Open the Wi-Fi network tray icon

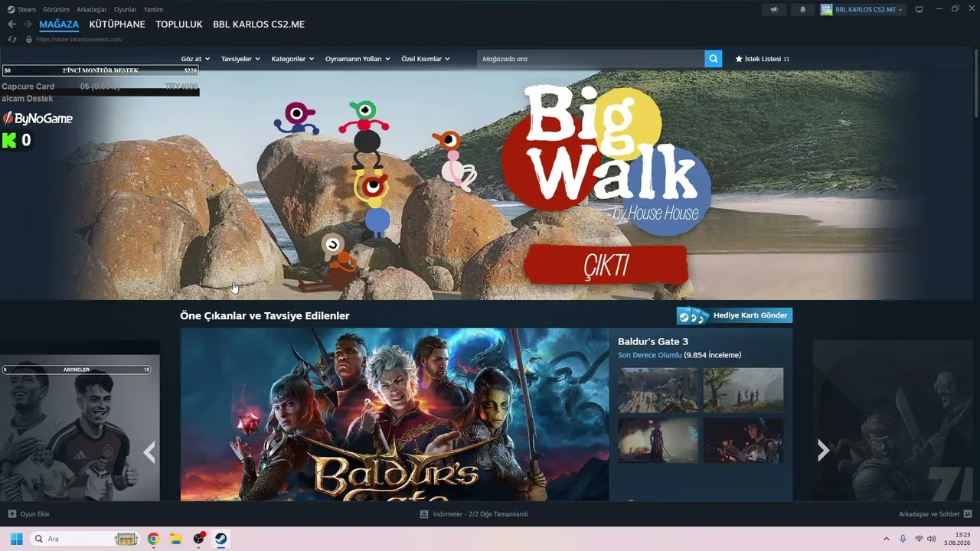[919, 539]
